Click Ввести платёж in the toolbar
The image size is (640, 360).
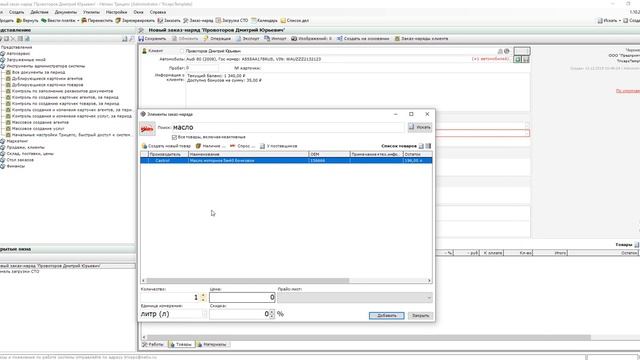[x=60, y=20]
